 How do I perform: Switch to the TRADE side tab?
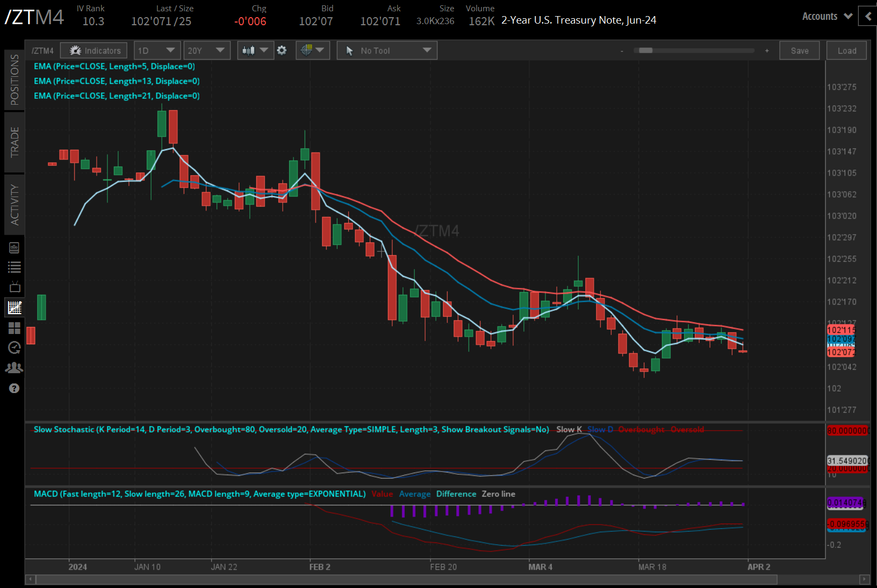15,142
